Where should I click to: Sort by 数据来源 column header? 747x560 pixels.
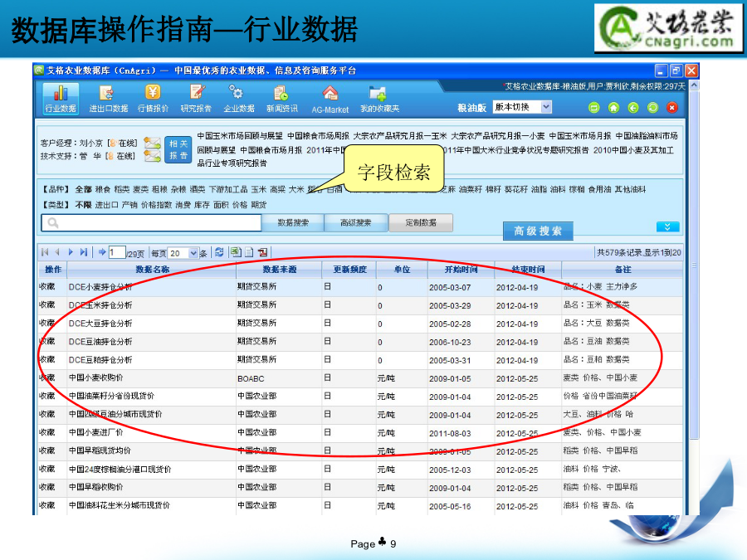pyautogui.click(x=279, y=270)
